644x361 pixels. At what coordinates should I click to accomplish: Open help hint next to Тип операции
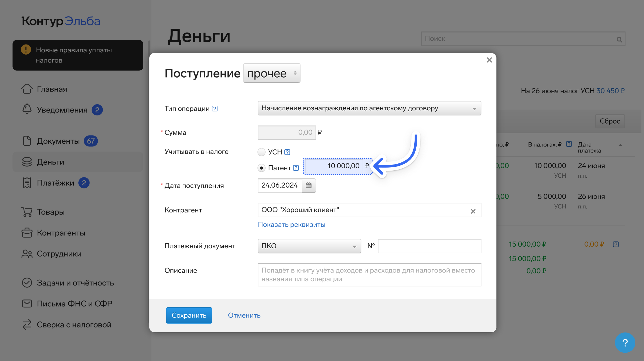click(x=215, y=109)
